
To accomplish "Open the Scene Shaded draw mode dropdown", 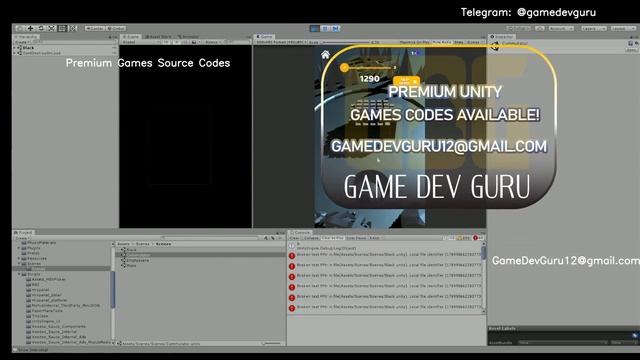I will coord(140,42).
